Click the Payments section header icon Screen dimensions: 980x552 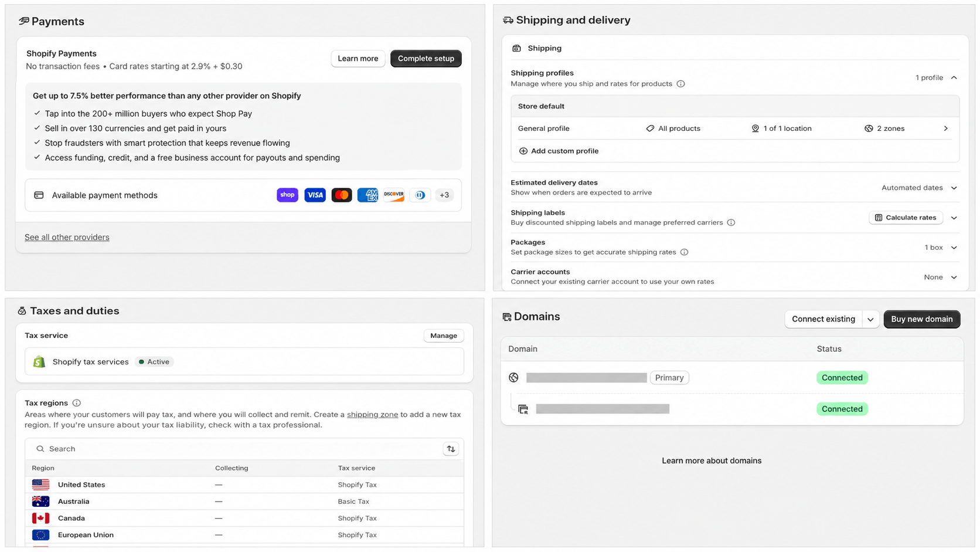tap(23, 21)
